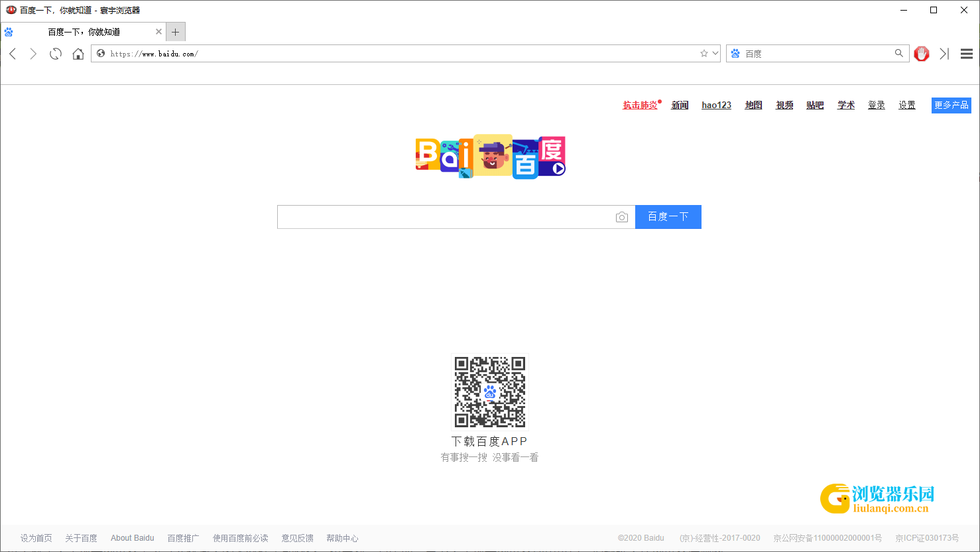Click the 京ICP证030173号 link

point(927,538)
